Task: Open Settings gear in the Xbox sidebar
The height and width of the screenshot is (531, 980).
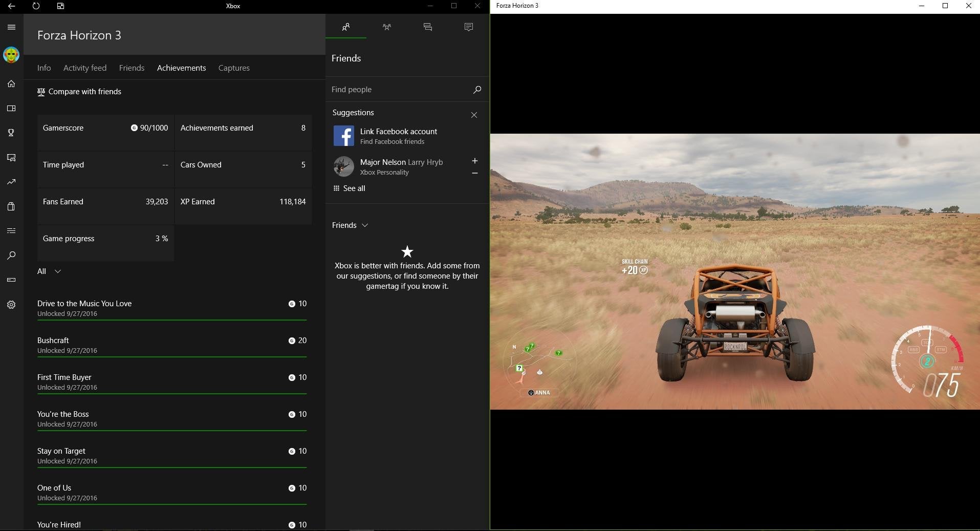Action: coord(11,305)
